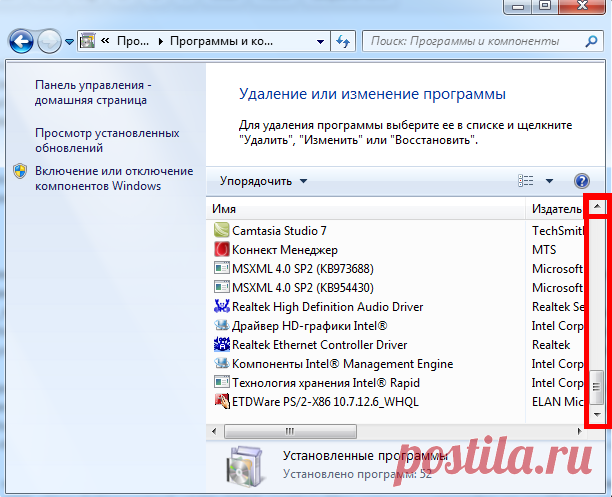Click the Драйвер HD-графики Intel icon

tap(222, 326)
